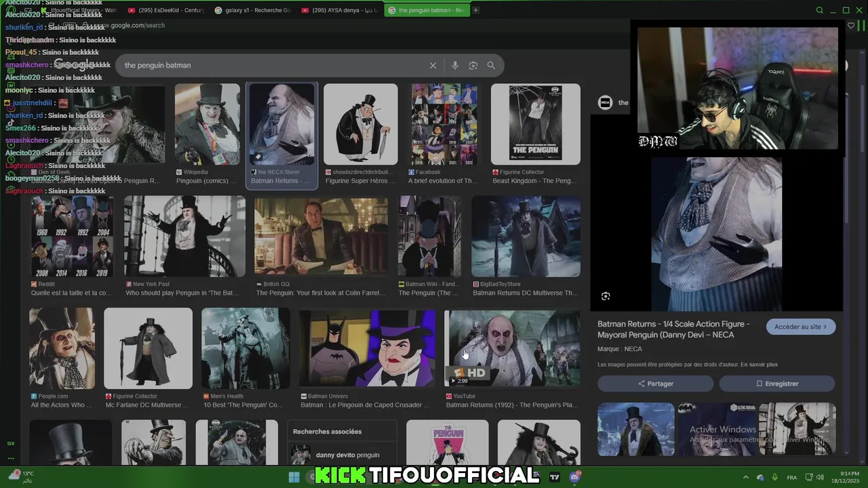Expand the system tray hidden icons chevron
This screenshot has height=488, width=868.
[x=746, y=477]
